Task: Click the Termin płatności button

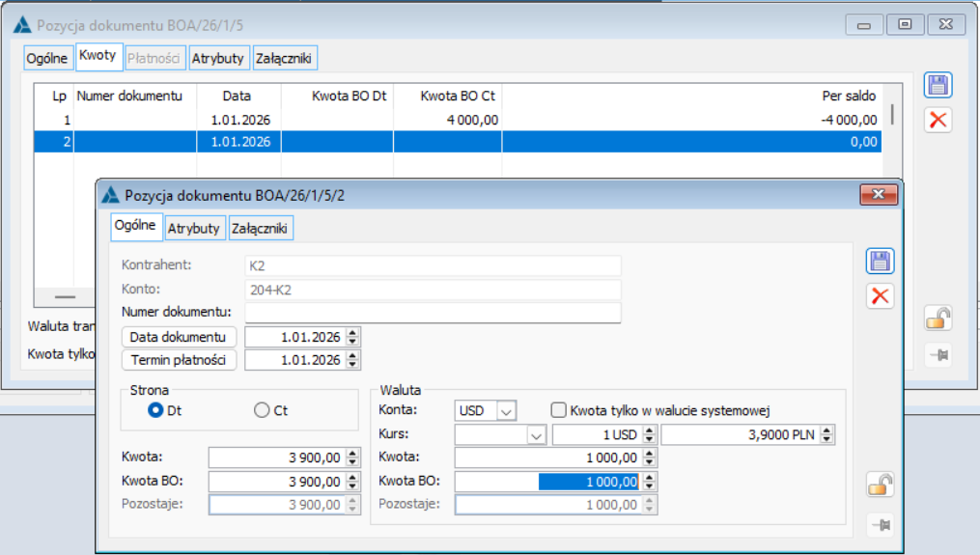Action: 178,360
